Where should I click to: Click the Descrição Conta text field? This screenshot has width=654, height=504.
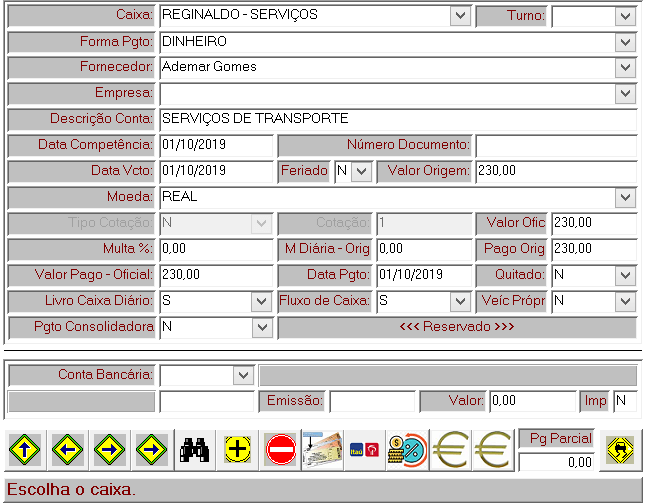click(x=398, y=119)
